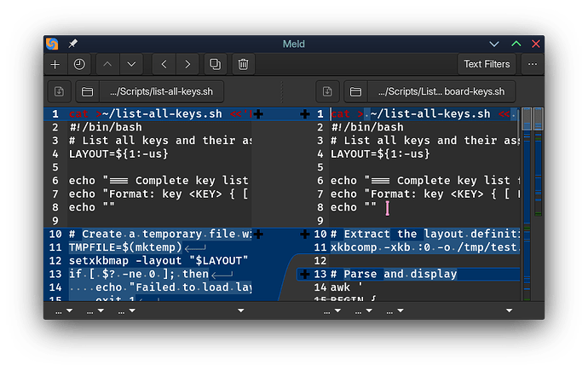The height and width of the screenshot is (371, 588).
Task: Jump to next change with down arrow
Action: 131,64
